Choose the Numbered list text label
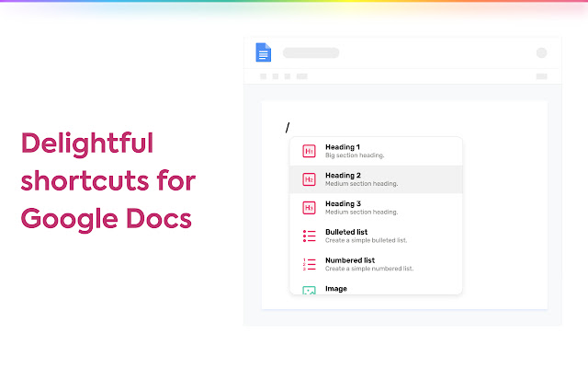588x368 pixels. coord(350,260)
